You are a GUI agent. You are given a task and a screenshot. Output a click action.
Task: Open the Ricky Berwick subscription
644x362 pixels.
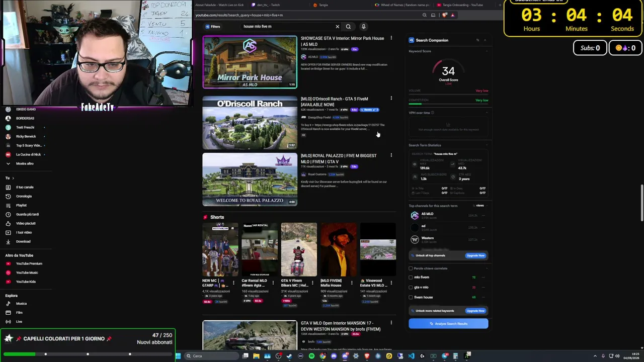25,136
